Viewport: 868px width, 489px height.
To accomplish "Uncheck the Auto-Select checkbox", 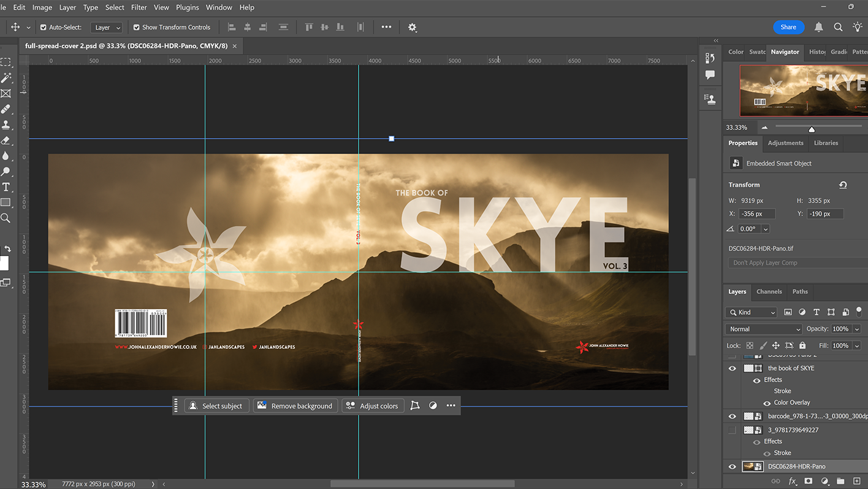I will point(44,28).
